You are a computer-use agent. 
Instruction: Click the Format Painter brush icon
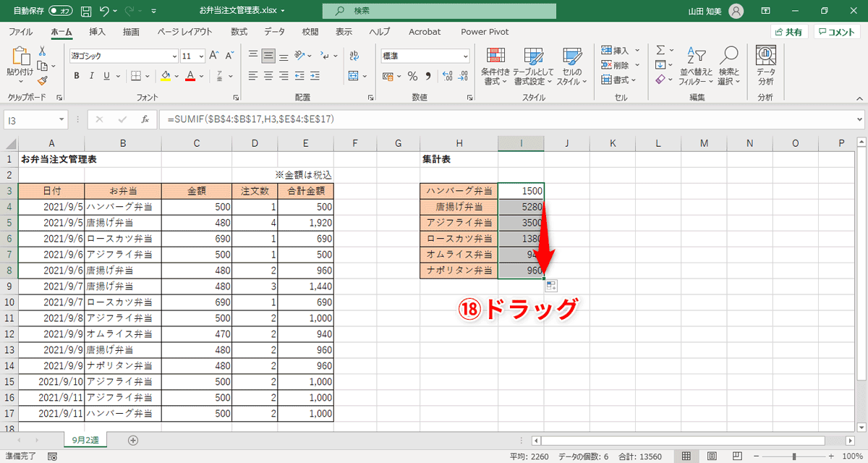tap(42, 81)
